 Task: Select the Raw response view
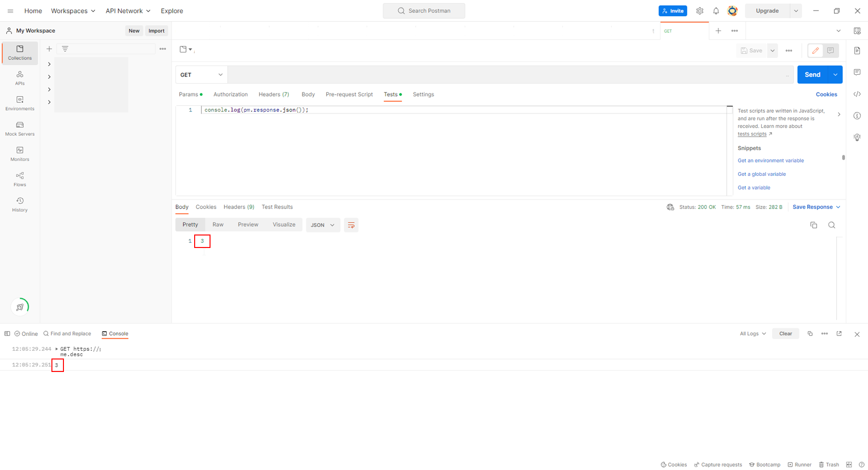click(x=218, y=225)
